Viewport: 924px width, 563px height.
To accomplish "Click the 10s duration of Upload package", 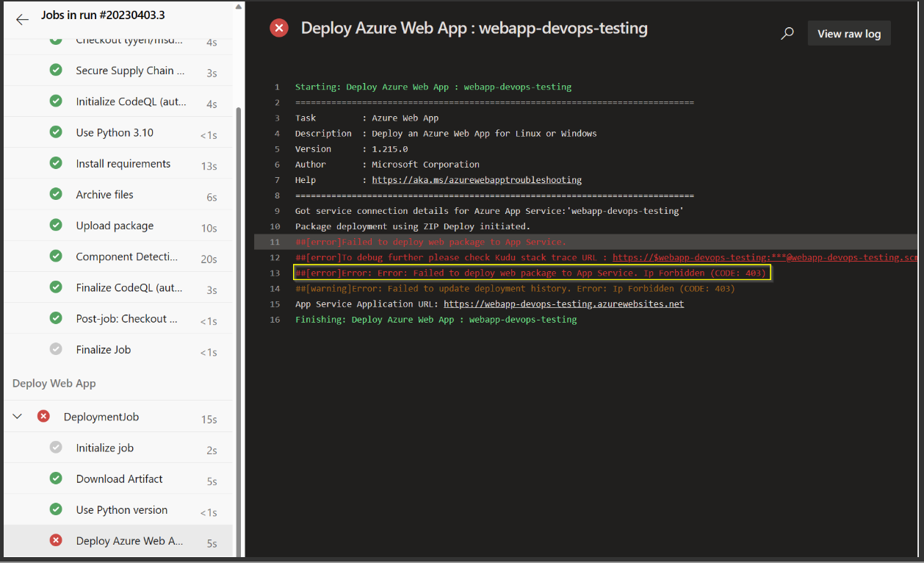I will pyautogui.click(x=209, y=228).
